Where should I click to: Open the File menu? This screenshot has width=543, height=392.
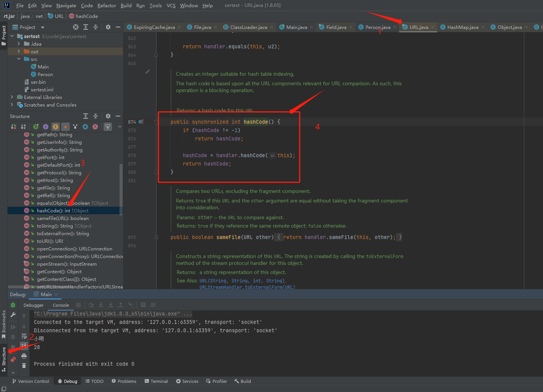[20, 5]
